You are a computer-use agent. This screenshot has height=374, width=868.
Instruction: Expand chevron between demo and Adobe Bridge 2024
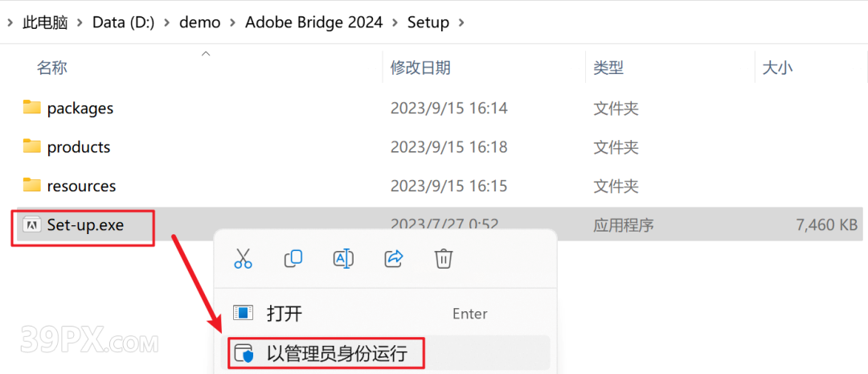pyautogui.click(x=232, y=23)
